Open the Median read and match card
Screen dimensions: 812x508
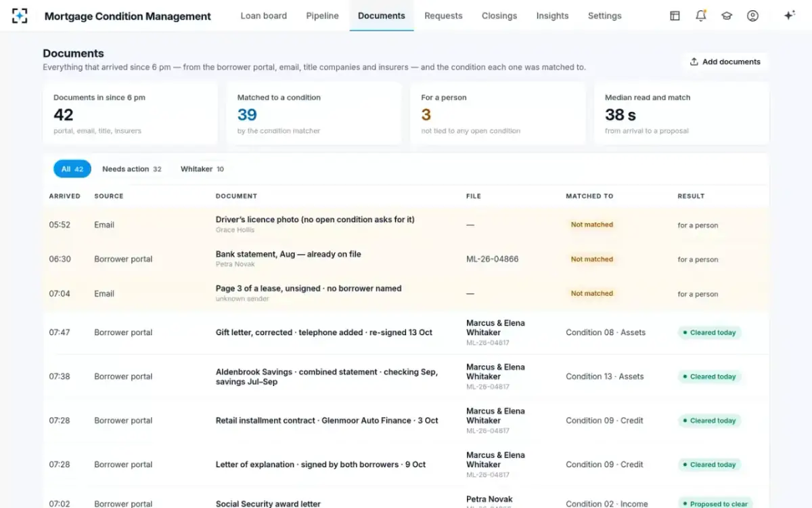point(681,114)
